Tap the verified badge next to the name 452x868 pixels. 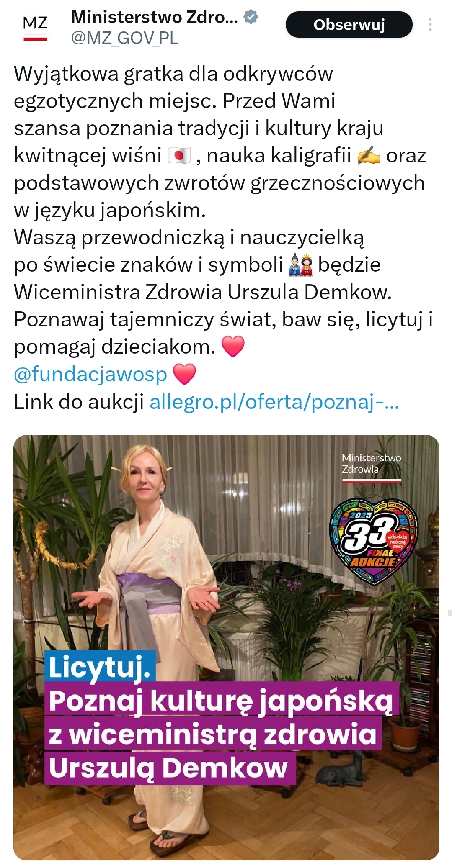251,17
